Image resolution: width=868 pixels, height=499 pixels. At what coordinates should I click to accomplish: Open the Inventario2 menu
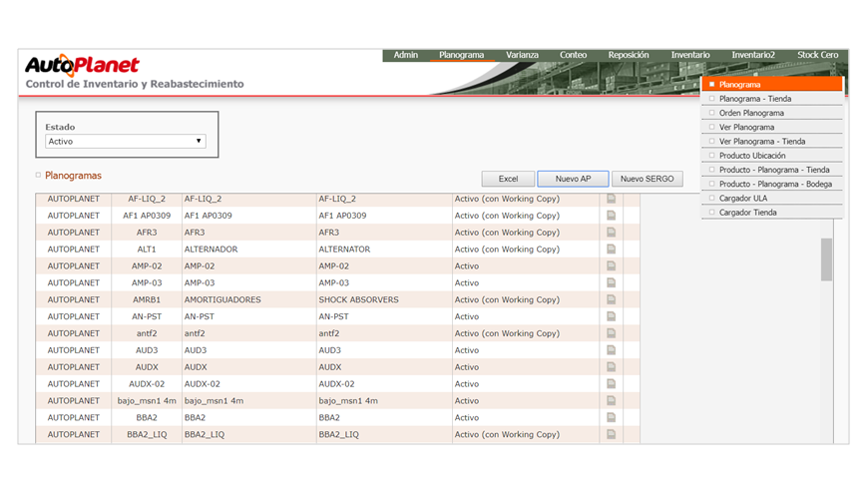coord(753,55)
